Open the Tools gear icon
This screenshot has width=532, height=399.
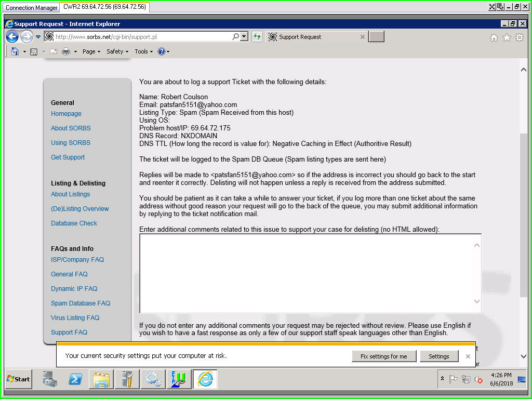pyautogui.click(x=520, y=37)
